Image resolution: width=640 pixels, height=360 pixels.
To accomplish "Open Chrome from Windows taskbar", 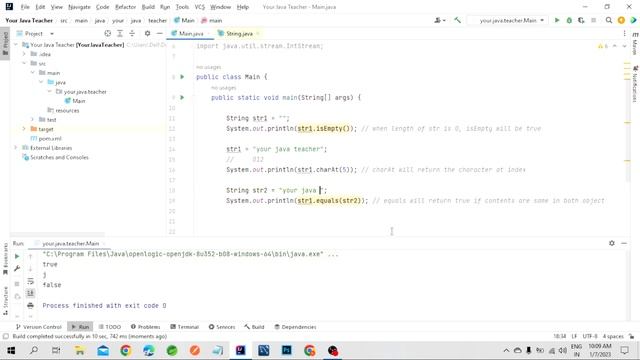I will [x=126, y=351].
